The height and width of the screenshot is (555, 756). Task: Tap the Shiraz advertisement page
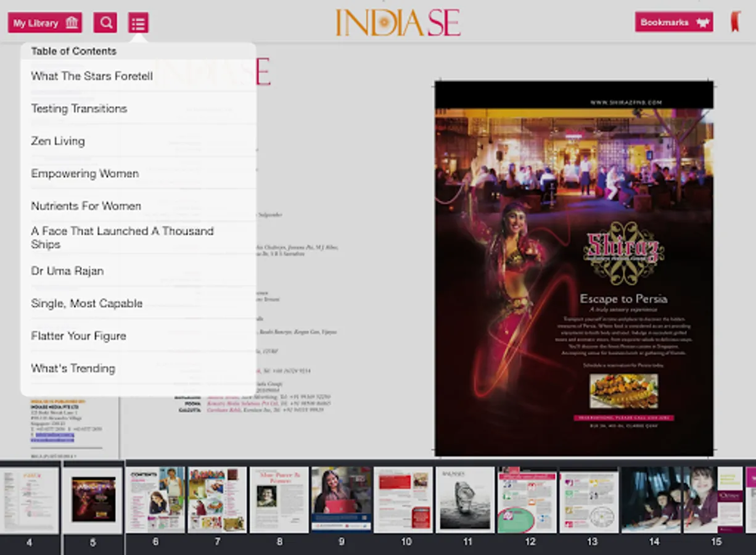click(574, 269)
